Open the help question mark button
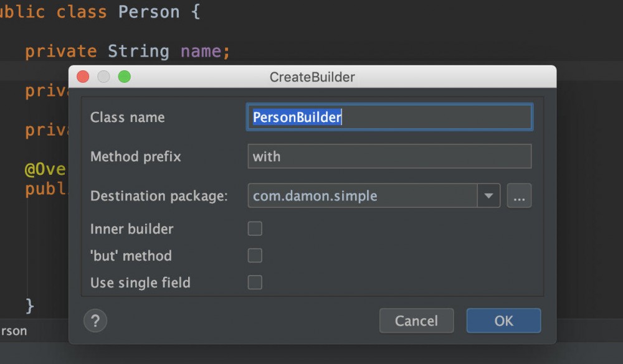This screenshot has width=623, height=364. pyautogui.click(x=95, y=321)
